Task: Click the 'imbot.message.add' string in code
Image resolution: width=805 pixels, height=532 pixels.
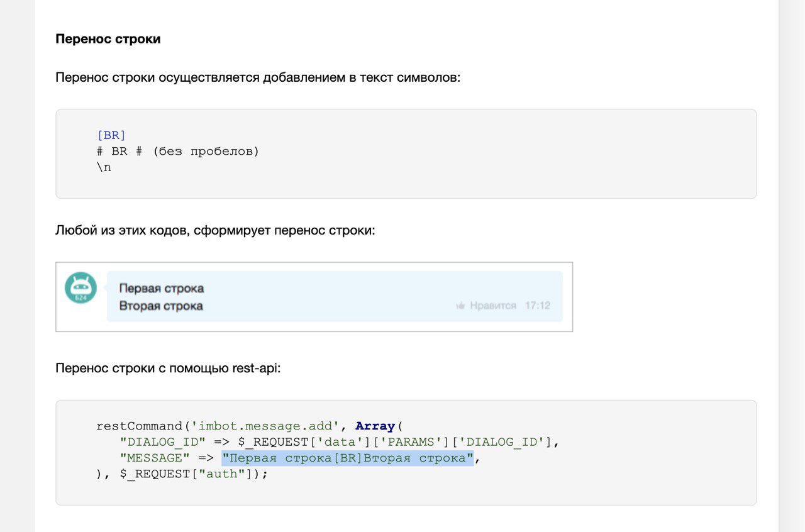Action: coord(269,426)
